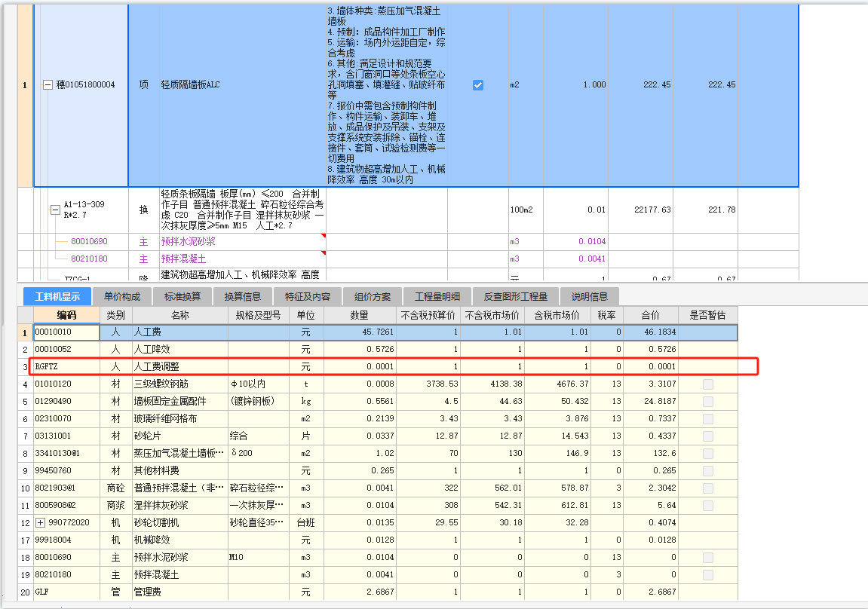This screenshot has height=609, width=868.
Task: Select specification cell δ200
Action: tap(259, 454)
